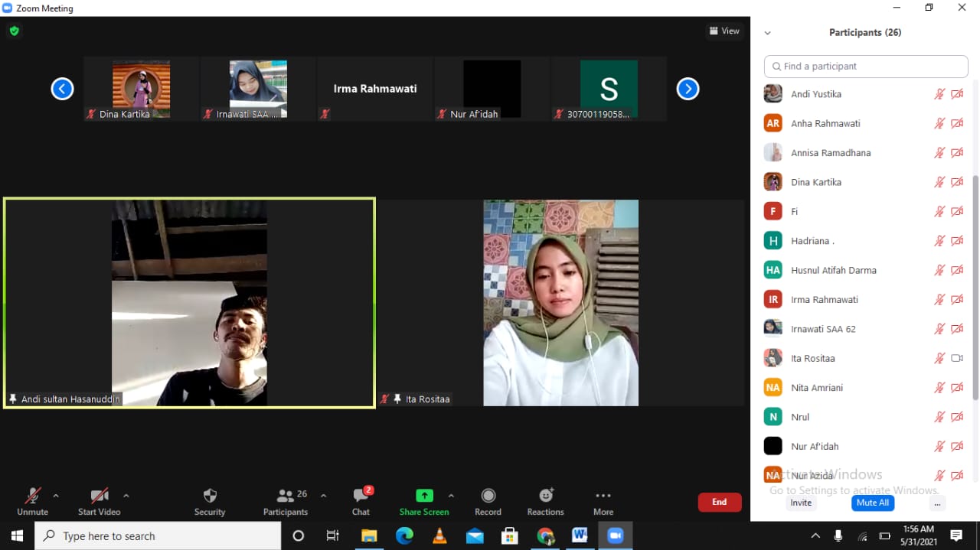
Task: Toggle Ita Rositaa's camera icon in participant list
Action: point(956,358)
